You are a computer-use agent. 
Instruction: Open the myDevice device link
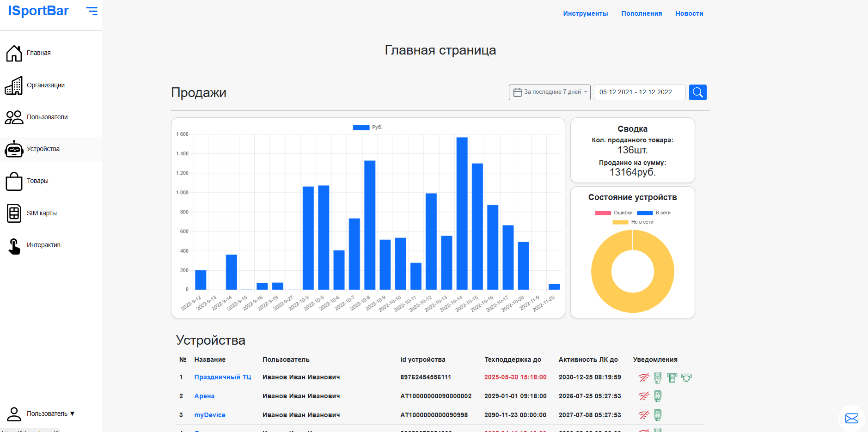pyautogui.click(x=210, y=415)
